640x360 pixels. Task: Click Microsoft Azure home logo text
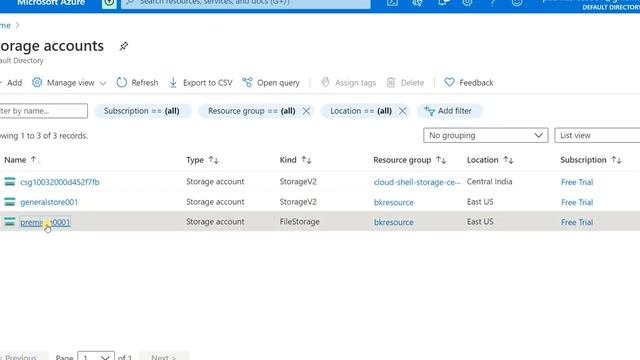coord(51,3)
